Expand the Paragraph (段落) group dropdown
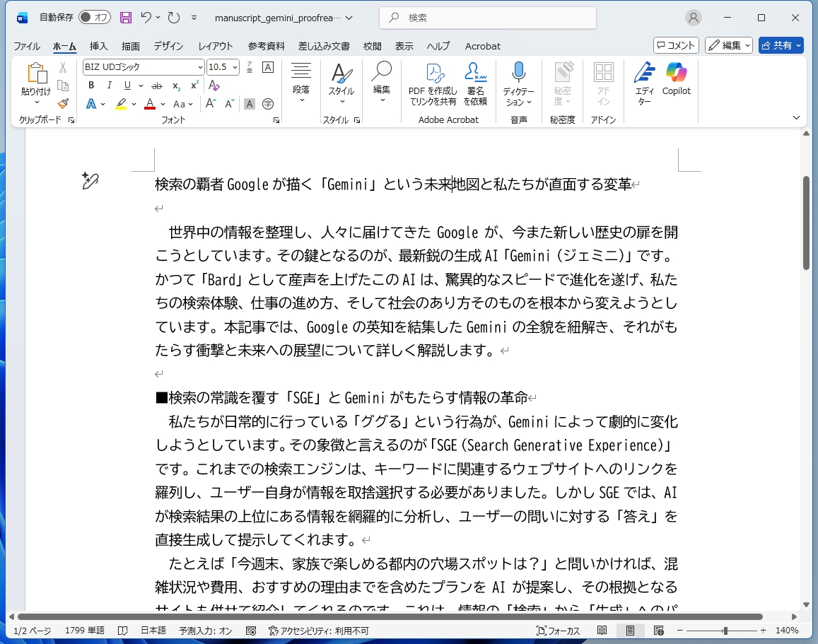This screenshot has width=818, height=644. click(301, 83)
